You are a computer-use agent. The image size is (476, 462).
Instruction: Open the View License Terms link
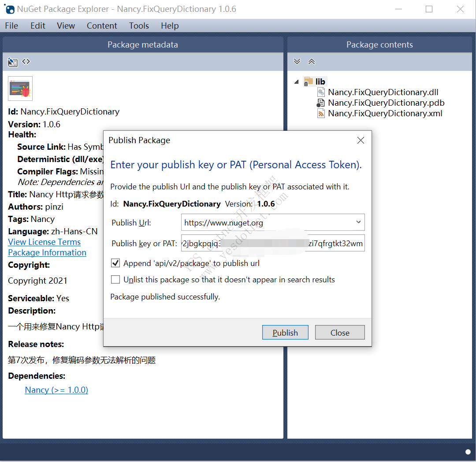click(x=45, y=242)
